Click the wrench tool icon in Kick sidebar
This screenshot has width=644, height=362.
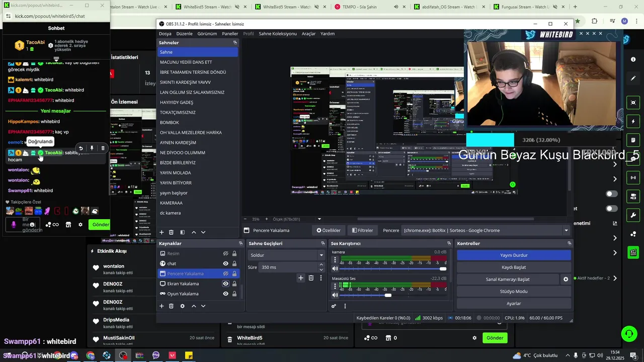coord(633,216)
